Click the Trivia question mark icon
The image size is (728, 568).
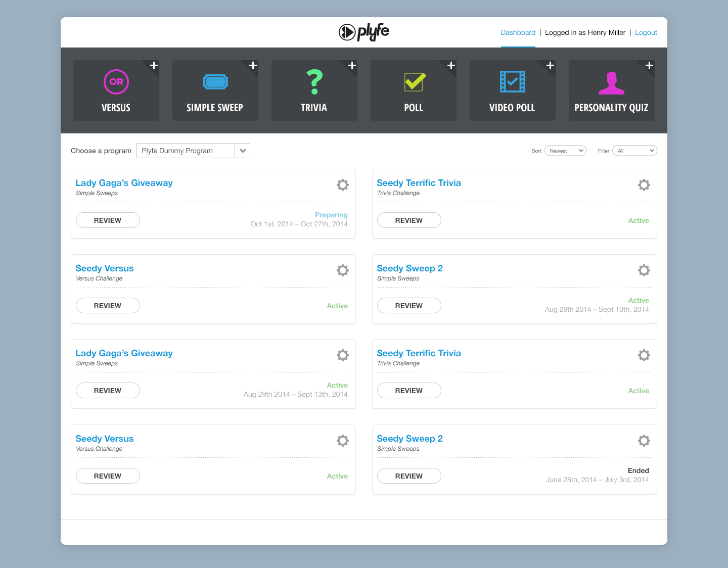point(314,82)
